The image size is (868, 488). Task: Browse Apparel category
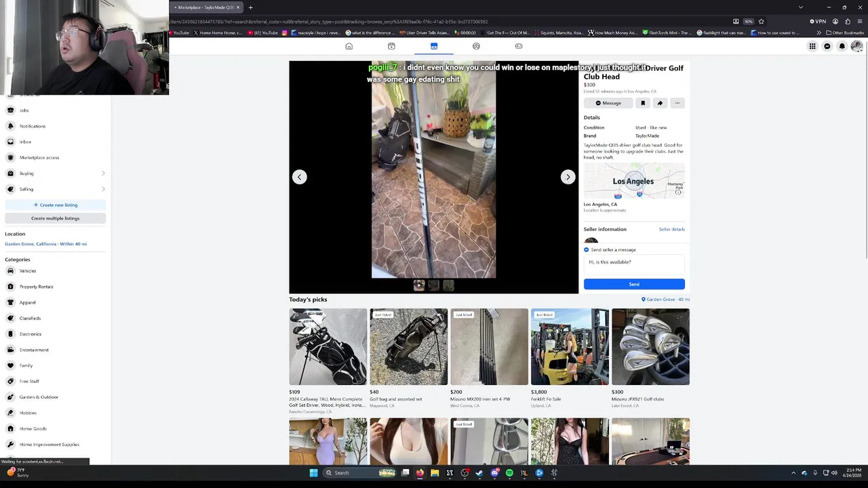point(55,302)
